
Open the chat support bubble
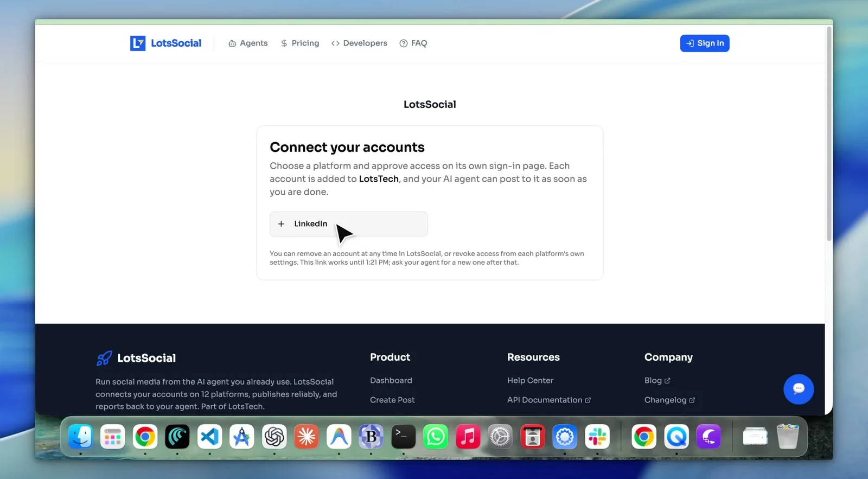click(x=799, y=389)
